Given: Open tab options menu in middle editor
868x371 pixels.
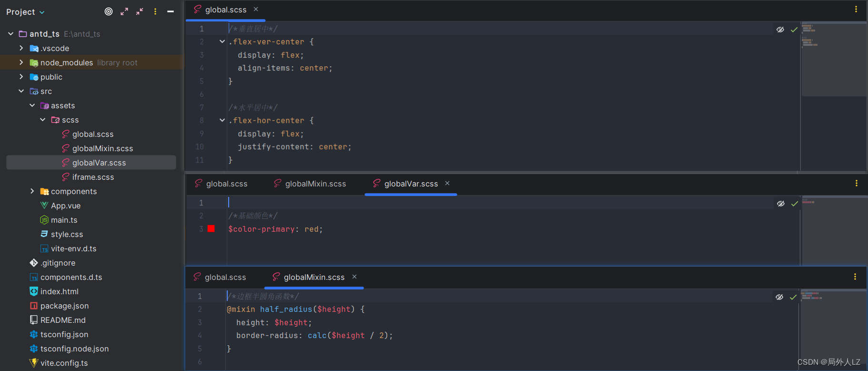Looking at the screenshot, I should (857, 183).
